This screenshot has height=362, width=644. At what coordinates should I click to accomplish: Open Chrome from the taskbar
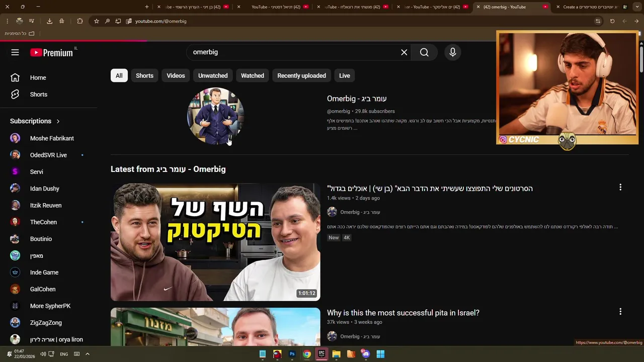[x=306, y=354]
